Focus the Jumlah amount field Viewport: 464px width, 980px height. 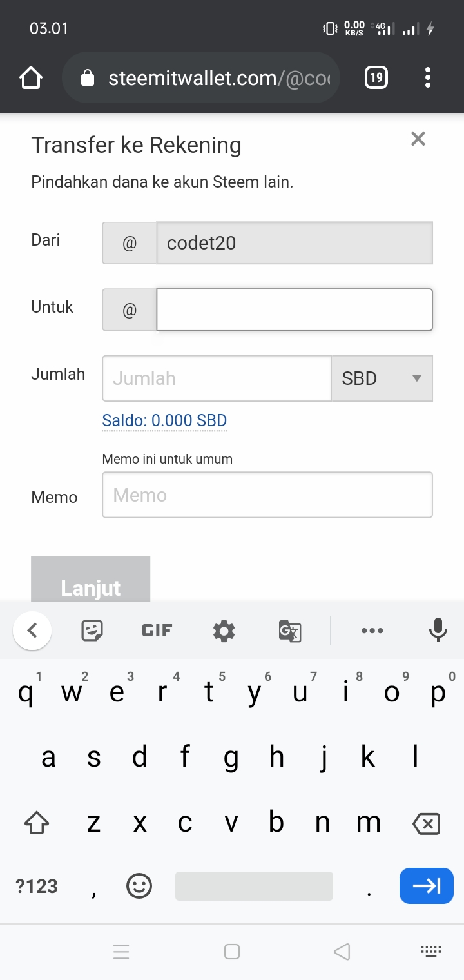(217, 378)
